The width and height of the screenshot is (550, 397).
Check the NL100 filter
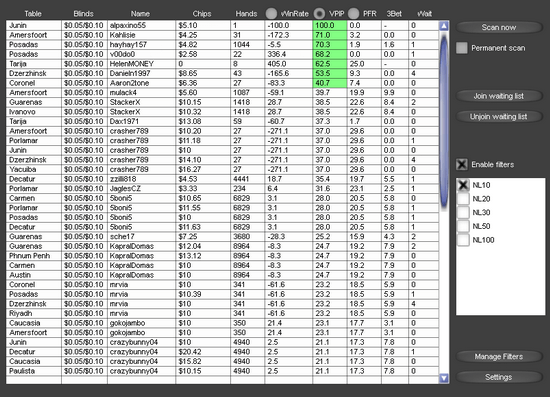(463, 240)
